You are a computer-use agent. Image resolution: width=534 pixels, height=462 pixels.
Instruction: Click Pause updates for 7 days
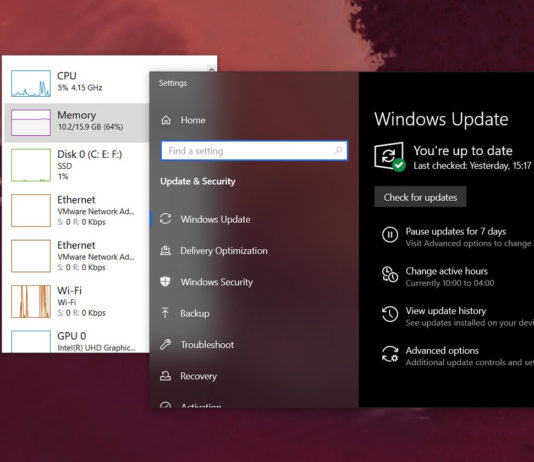click(456, 232)
